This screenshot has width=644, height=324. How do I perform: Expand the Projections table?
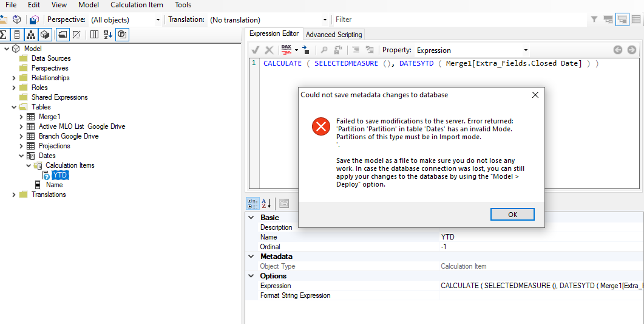(21, 146)
